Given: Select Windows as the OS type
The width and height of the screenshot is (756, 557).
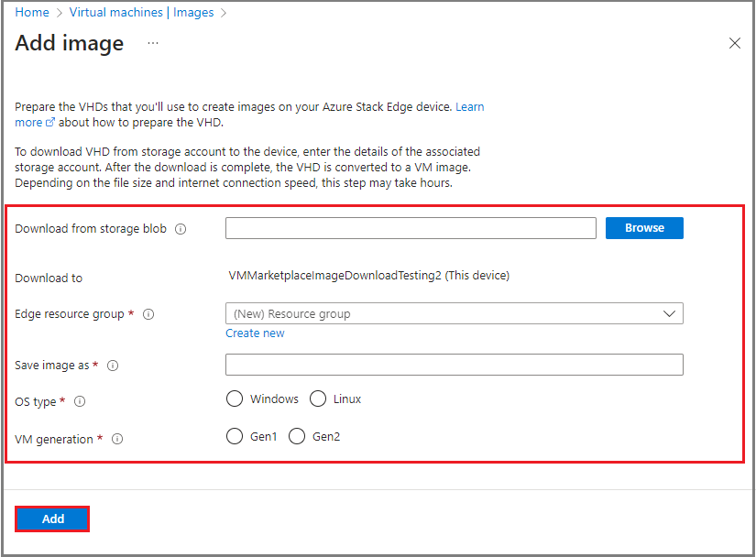Looking at the screenshot, I should pyautogui.click(x=235, y=399).
